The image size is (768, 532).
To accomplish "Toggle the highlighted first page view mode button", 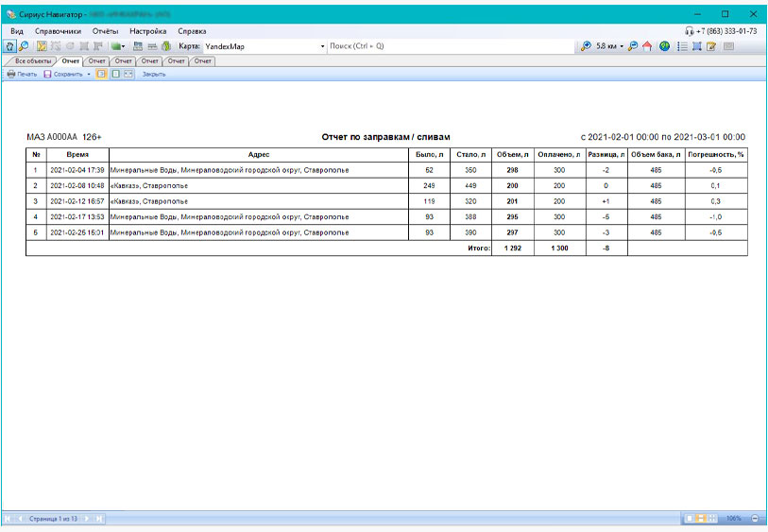I will [x=101, y=74].
